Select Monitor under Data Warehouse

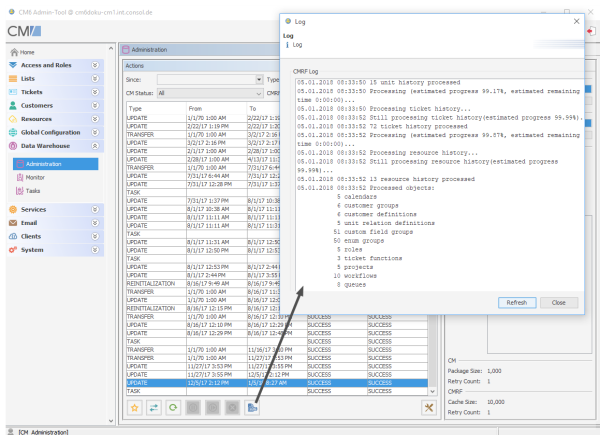(36, 177)
